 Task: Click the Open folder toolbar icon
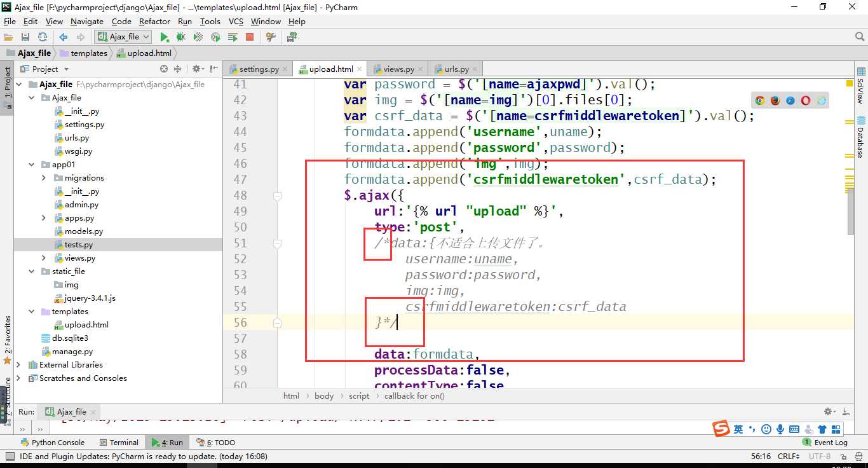[x=8, y=37]
